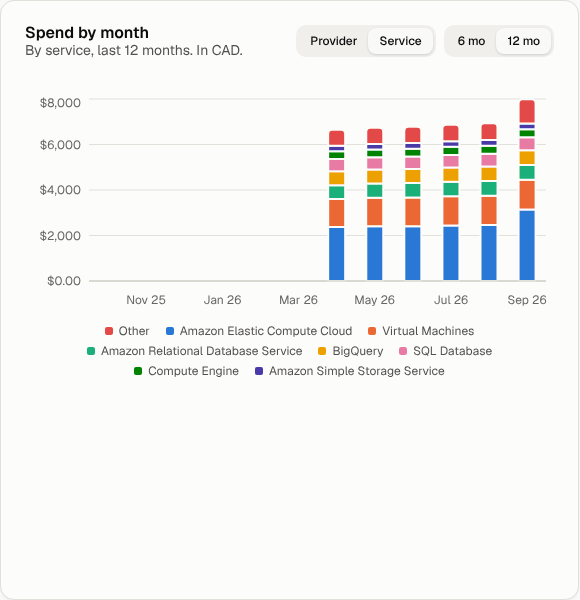Click the Spend by month title

(x=87, y=33)
